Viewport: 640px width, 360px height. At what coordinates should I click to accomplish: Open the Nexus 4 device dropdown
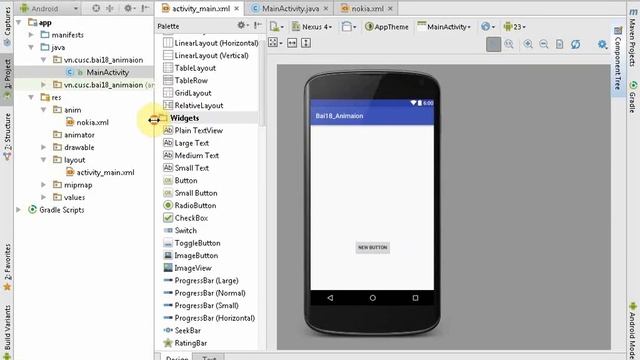pyautogui.click(x=312, y=27)
